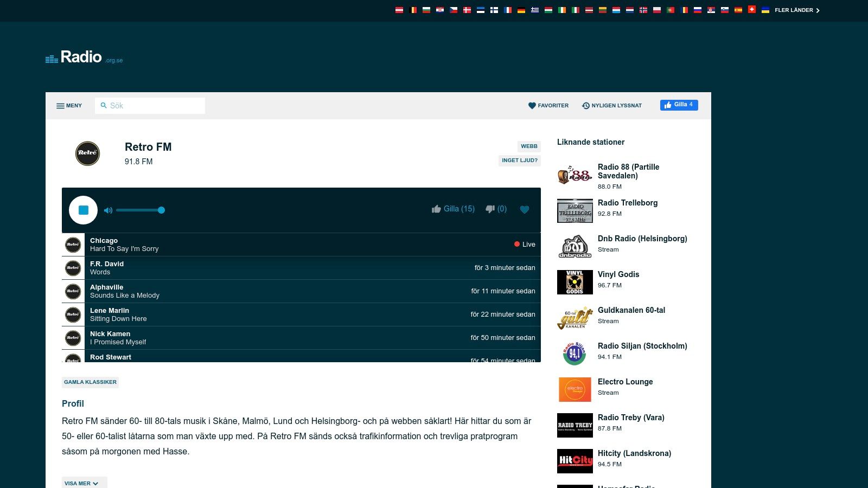This screenshot has height=488, width=868.
Task: Open NYLIGEN LYSSNAT history
Action: 611,106
